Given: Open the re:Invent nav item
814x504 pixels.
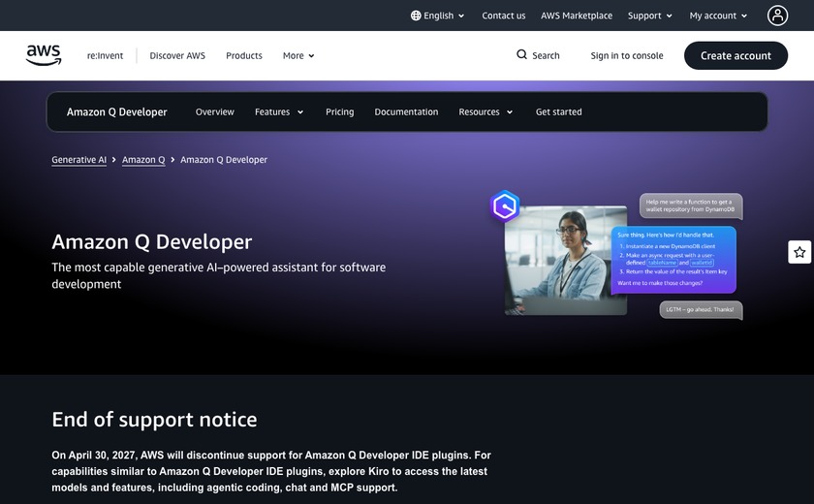Looking at the screenshot, I should click(105, 55).
